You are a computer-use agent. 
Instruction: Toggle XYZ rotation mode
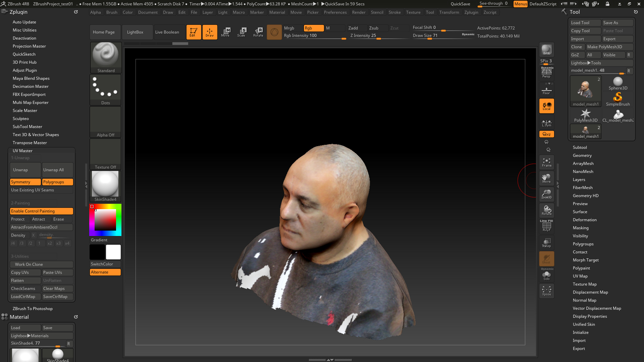(546, 134)
